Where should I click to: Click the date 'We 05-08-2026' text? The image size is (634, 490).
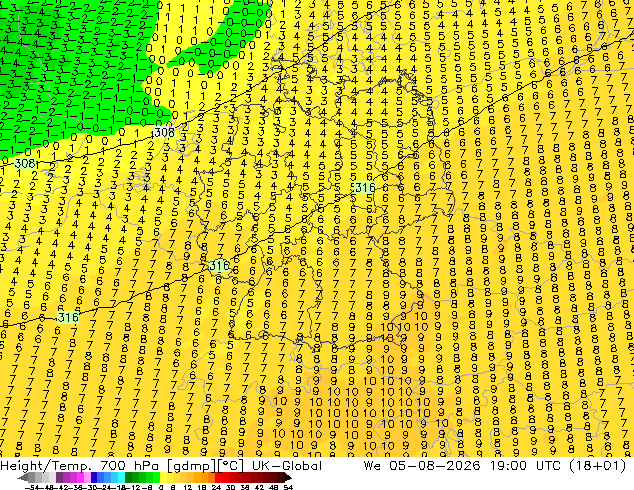pos(422,466)
